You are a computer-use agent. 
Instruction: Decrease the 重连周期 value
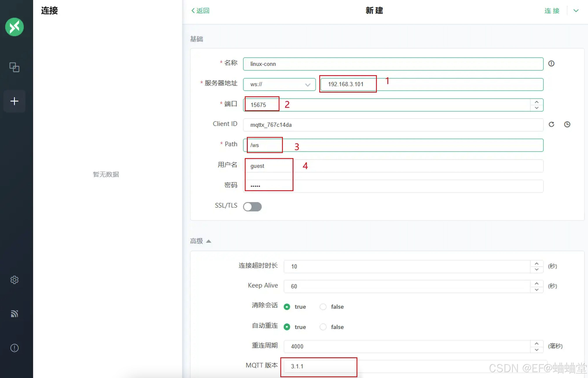coord(537,350)
